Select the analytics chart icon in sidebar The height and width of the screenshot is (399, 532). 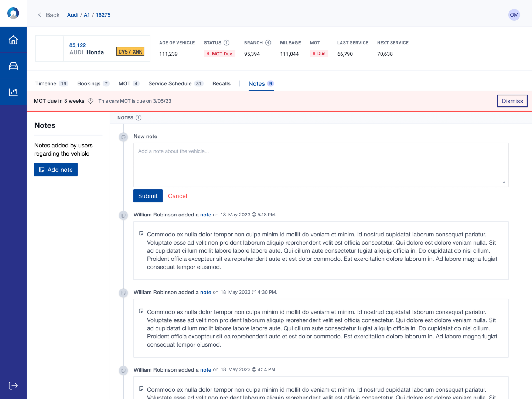13,92
